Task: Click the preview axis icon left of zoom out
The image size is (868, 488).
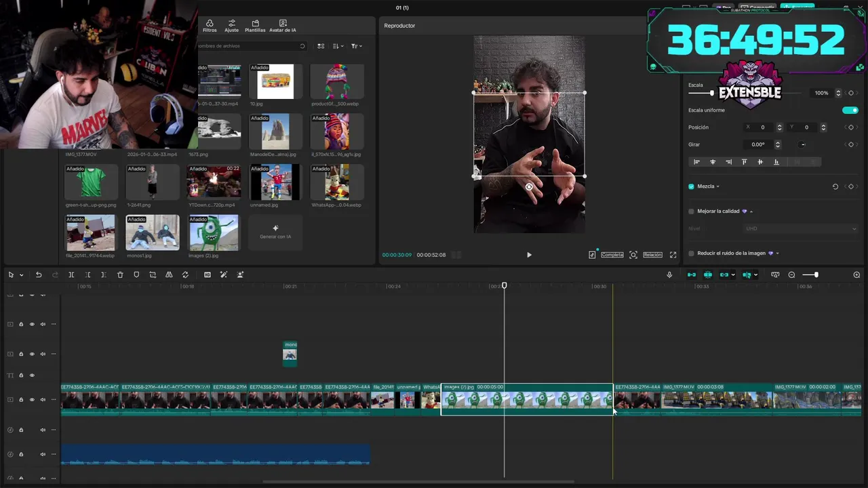Action: 774,274
